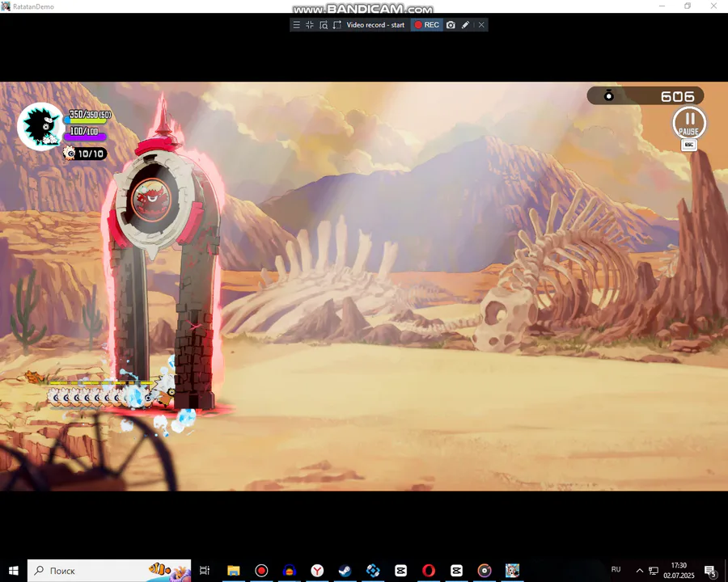Open the second CapCut taskbar icon

(x=456, y=571)
